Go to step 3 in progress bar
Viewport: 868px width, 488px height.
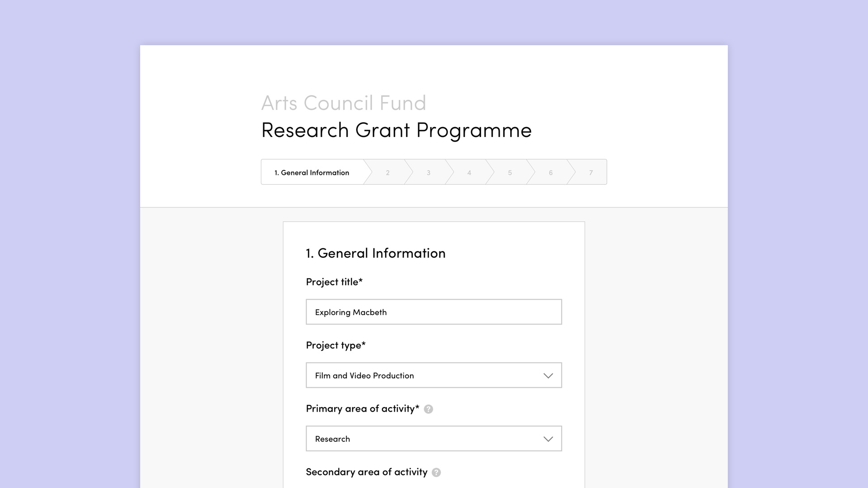tap(429, 172)
